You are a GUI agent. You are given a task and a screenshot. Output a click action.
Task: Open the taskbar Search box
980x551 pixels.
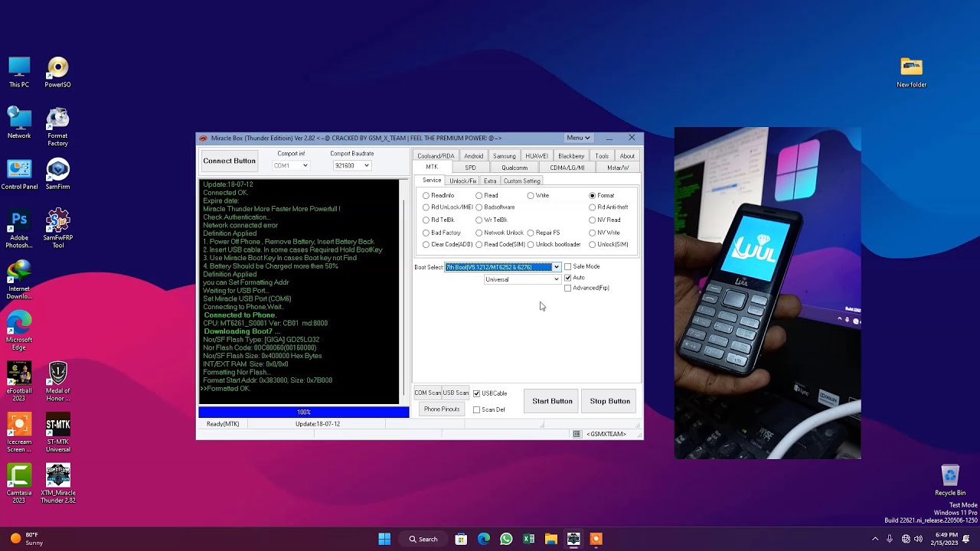[x=423, y=539]
